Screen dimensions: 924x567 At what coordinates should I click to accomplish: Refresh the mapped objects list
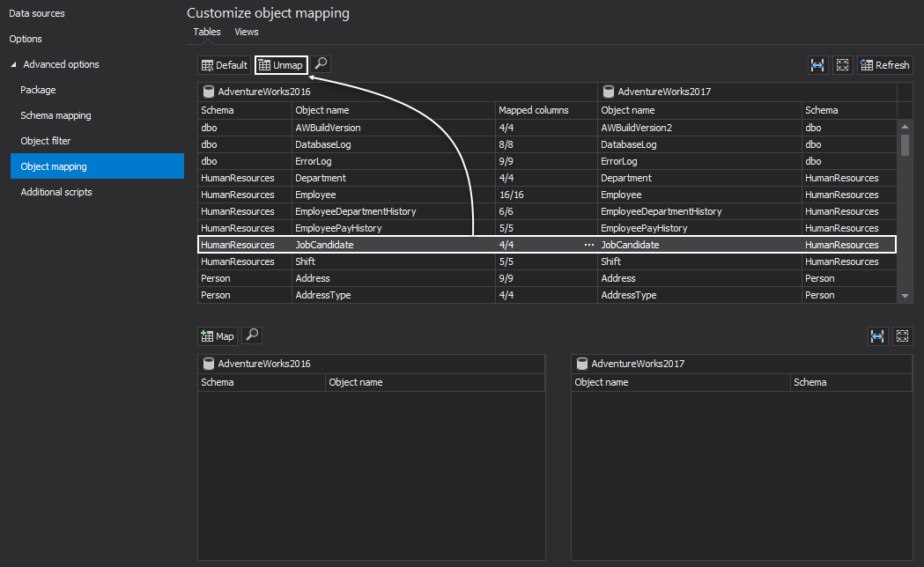coord(885,65)
